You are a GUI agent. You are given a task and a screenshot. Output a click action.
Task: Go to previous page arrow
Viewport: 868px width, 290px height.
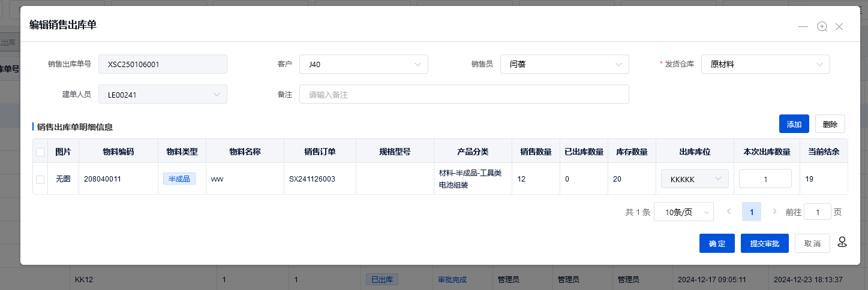pos(729,212)
